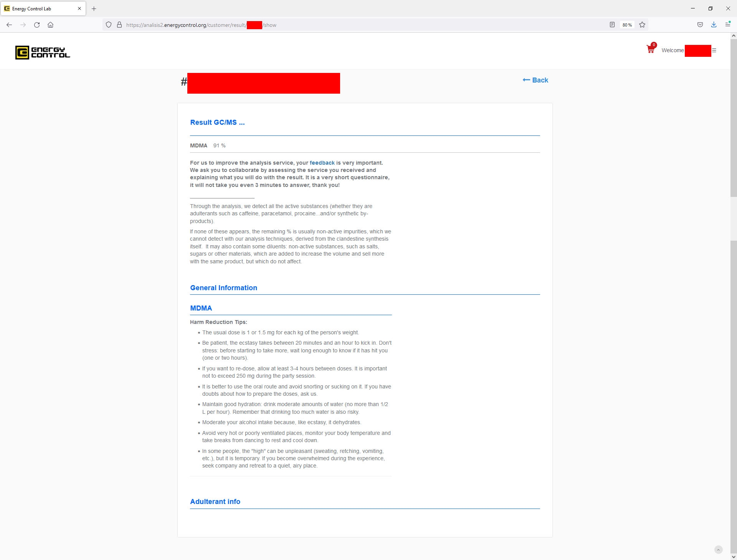Viewport: 737px width, 560px height.
Task: Click the Energy Control logo
Action: [x=43, y=53]
